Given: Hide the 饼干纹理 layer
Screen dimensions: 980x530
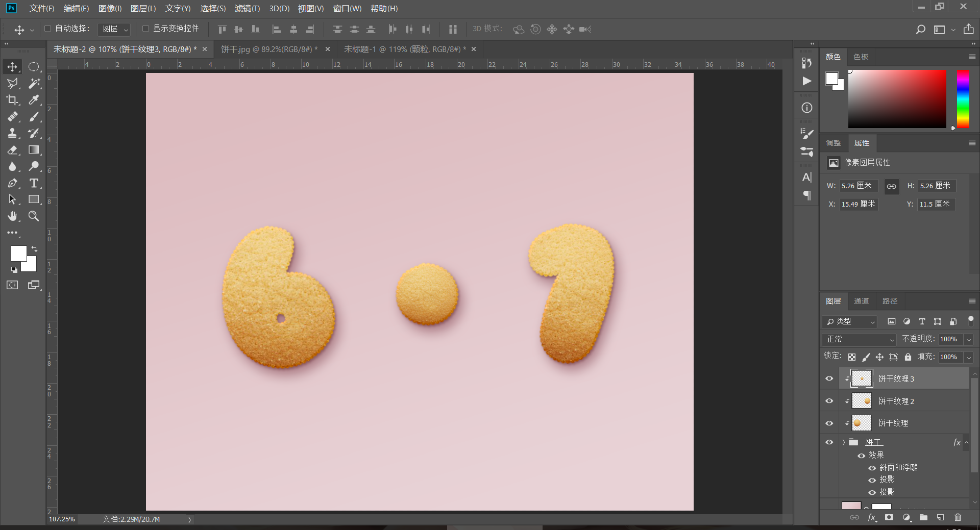Looking at the screenshot, I should 829,423.
